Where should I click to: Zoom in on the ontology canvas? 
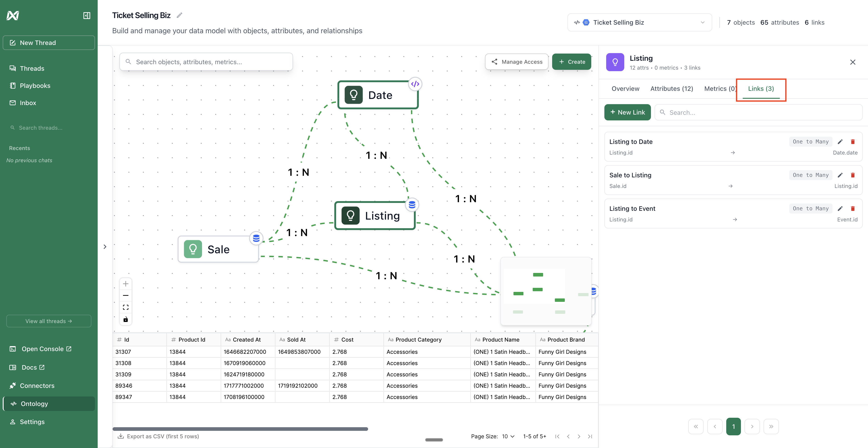(x=126, y=284)
